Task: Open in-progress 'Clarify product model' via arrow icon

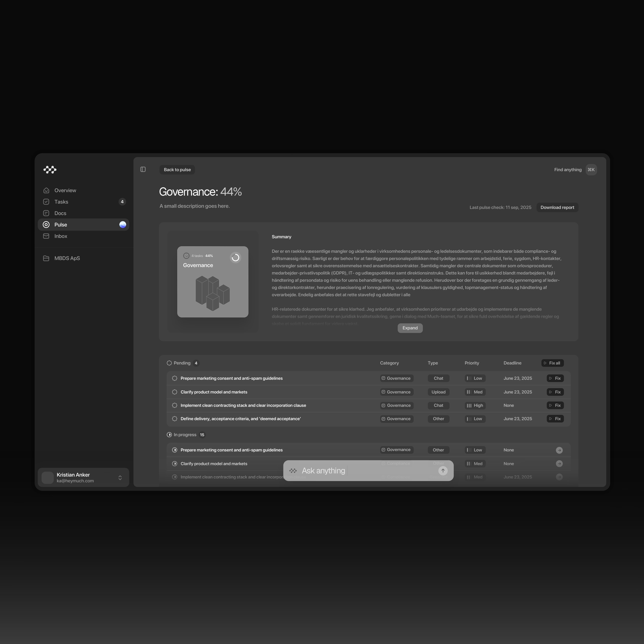Action: pos(559,464)
